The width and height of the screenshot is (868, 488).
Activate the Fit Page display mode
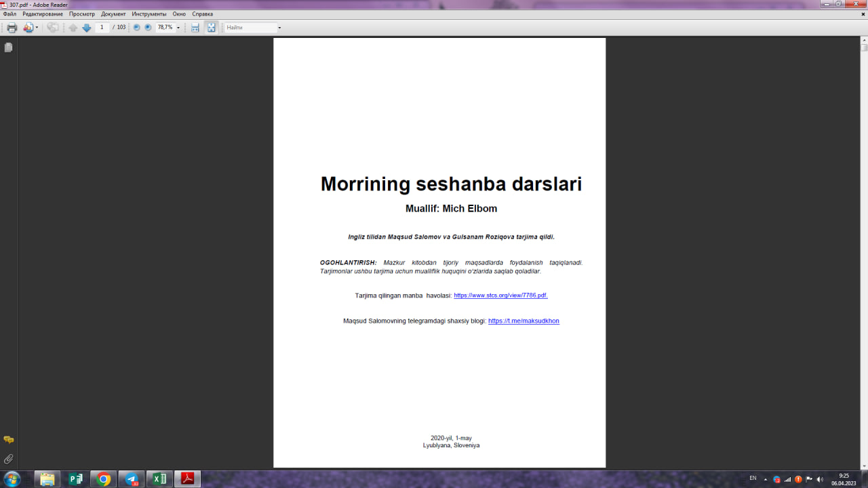click(x=211, y=27)
